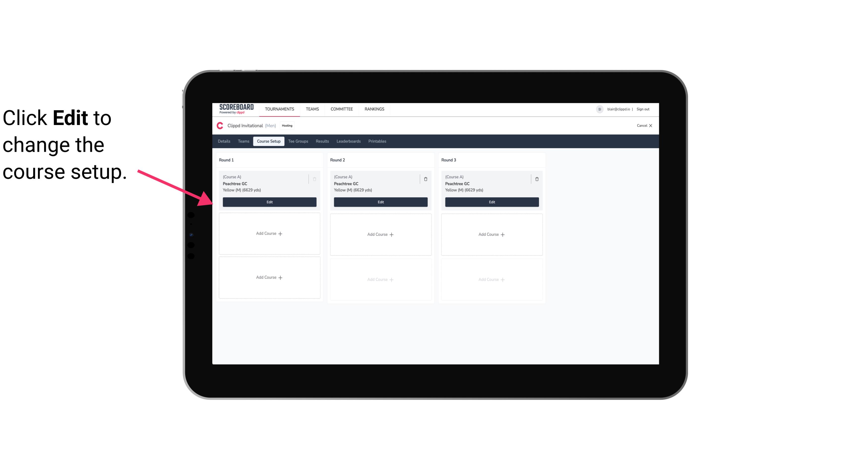Image resolution: width=868 pixels, height=467 pixels.
Task: Click the delete icon for Round 1
Action: click(x=314, y=179)
